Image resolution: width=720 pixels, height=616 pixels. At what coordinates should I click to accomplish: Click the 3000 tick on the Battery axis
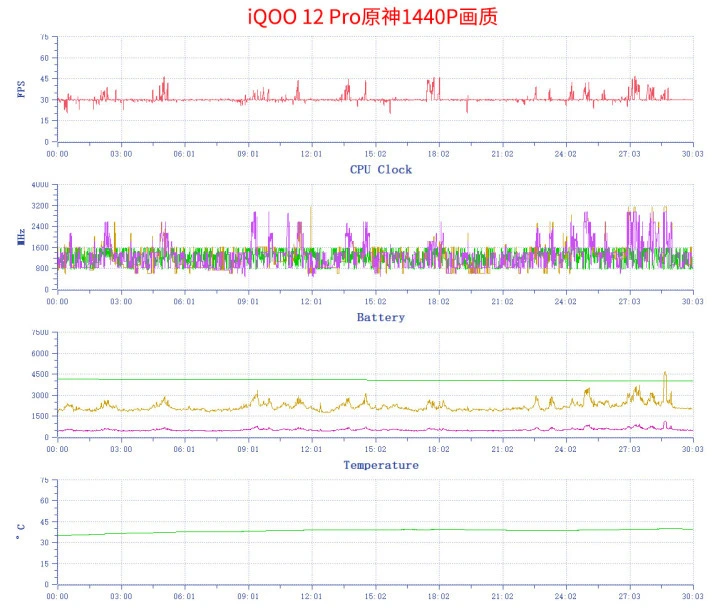tap(40, 395)
